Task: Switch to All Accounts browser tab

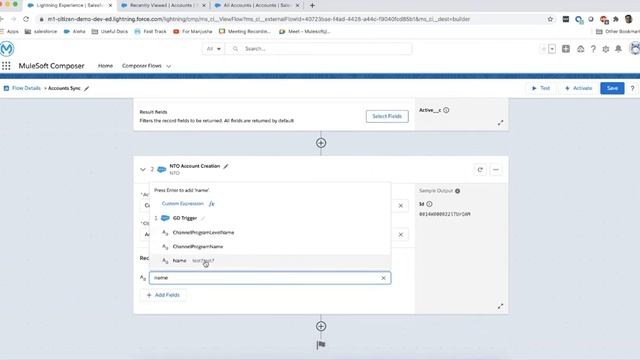Action: (x=255, y=5)
